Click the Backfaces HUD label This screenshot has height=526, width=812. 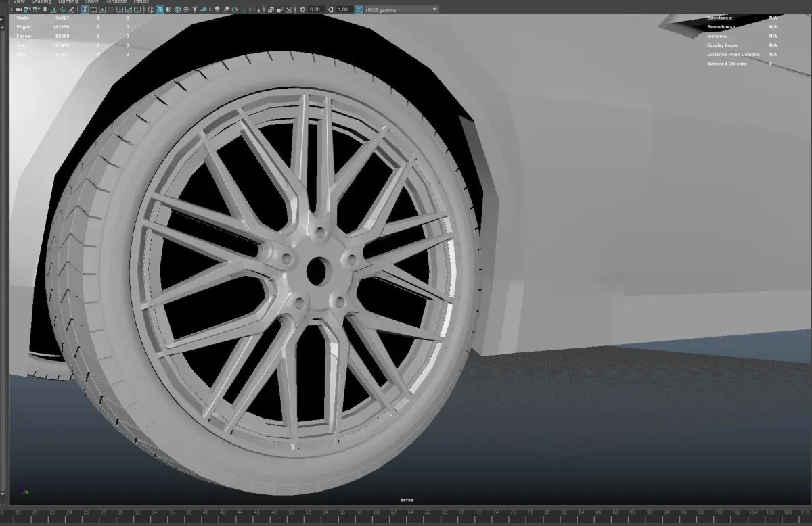[720, 18]
